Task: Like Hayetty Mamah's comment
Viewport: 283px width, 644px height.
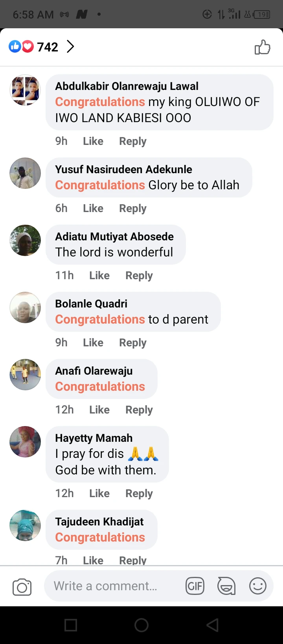Action: [99, 494]
